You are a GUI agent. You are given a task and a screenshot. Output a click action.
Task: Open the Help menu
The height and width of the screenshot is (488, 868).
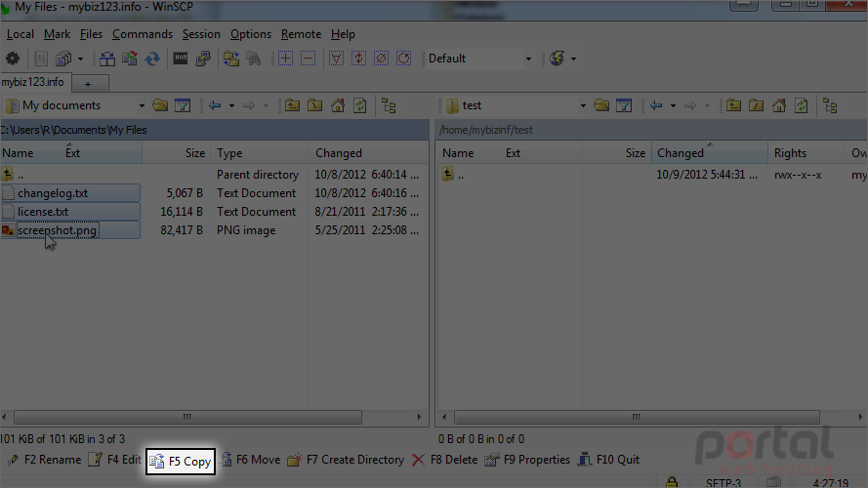click(343, 34)
